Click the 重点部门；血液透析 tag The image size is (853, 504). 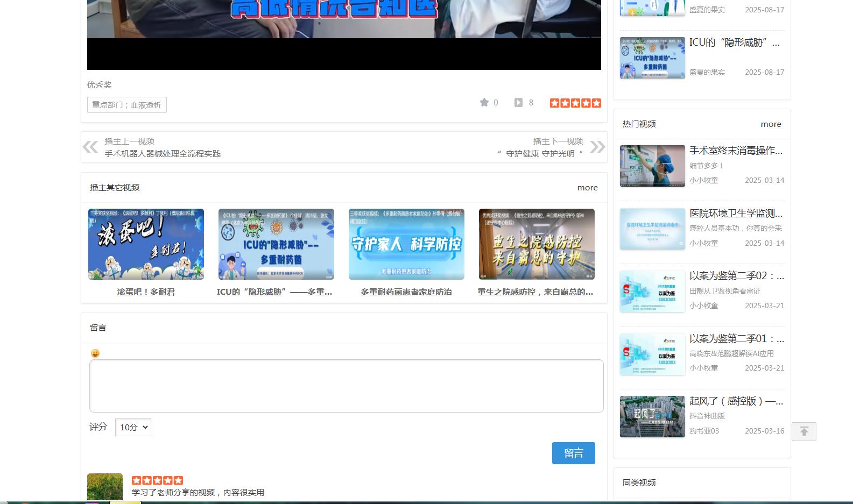click(127, 105)
